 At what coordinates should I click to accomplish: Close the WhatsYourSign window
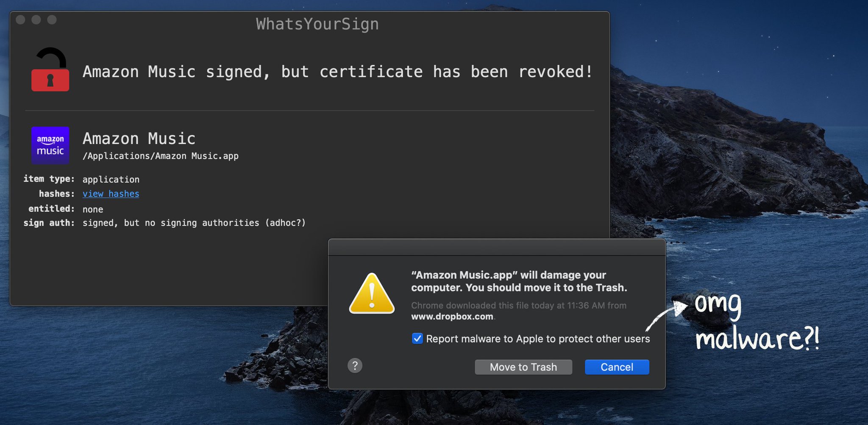coord(20,20)
